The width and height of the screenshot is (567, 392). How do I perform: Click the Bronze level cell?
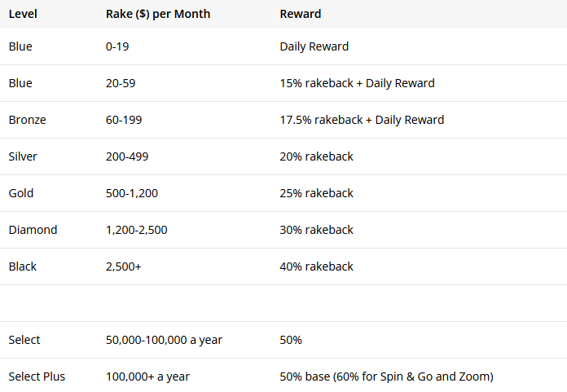(x=28, y=120)
